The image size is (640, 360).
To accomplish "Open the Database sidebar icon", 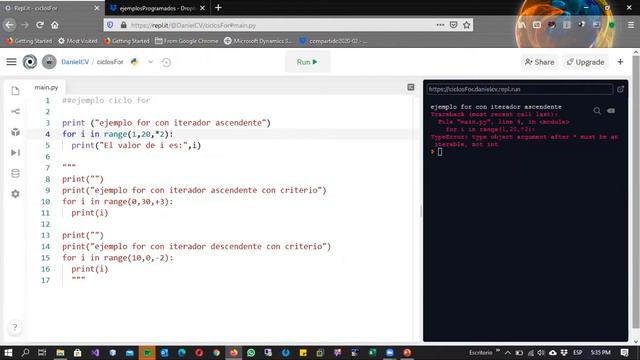I will [16, 173].
